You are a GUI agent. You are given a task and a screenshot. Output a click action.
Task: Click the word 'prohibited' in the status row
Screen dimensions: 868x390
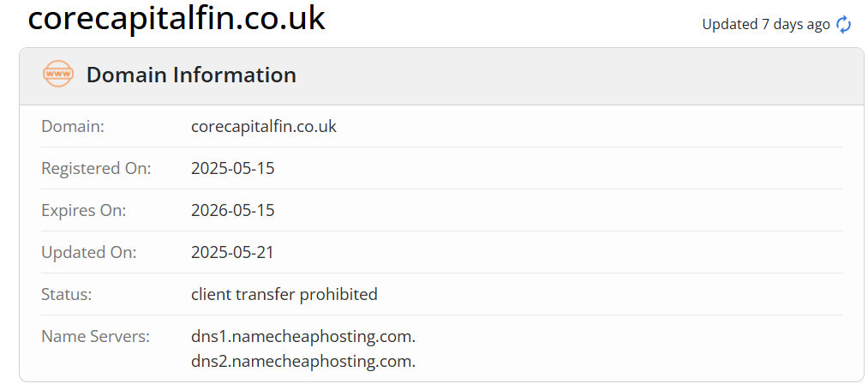point(338,294)
